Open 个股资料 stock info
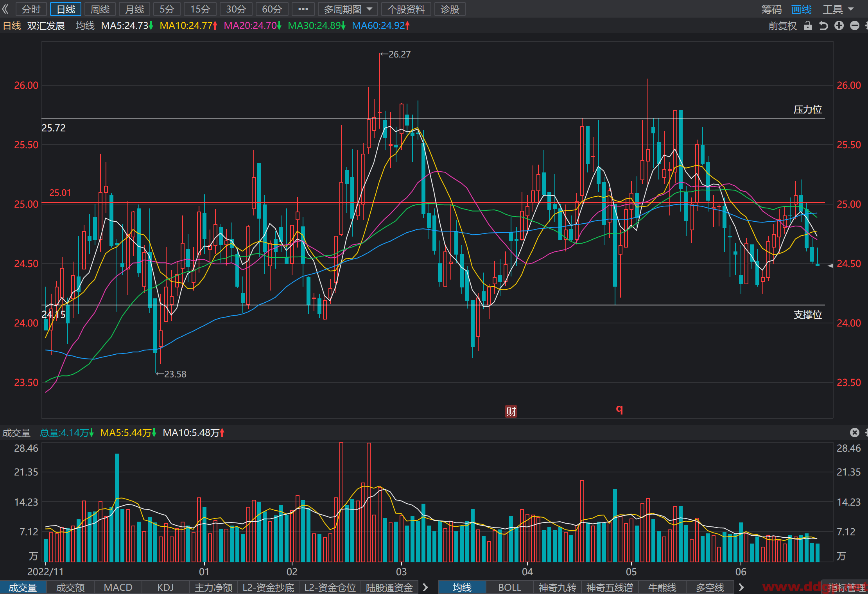This screenshot has height=594, width=868. pos(406,9)
